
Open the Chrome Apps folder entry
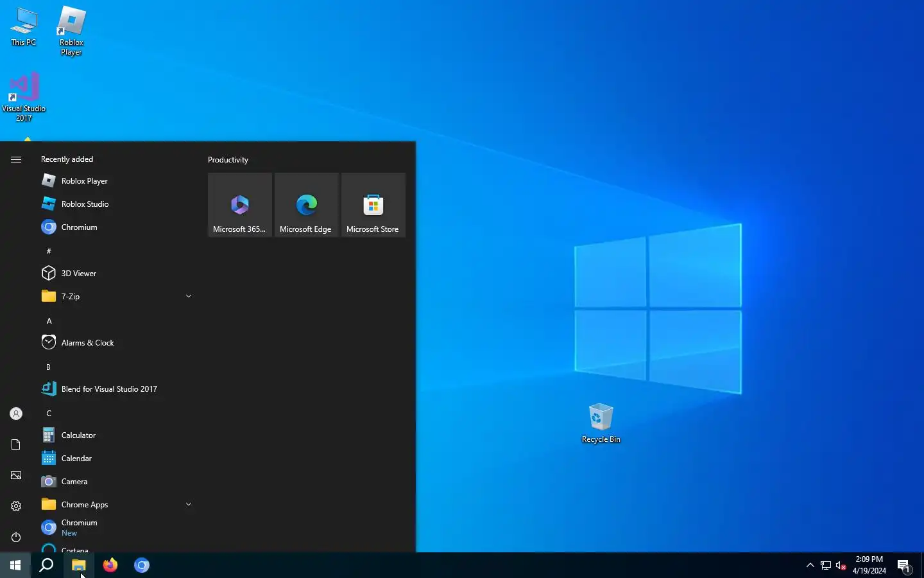point(116,505)
